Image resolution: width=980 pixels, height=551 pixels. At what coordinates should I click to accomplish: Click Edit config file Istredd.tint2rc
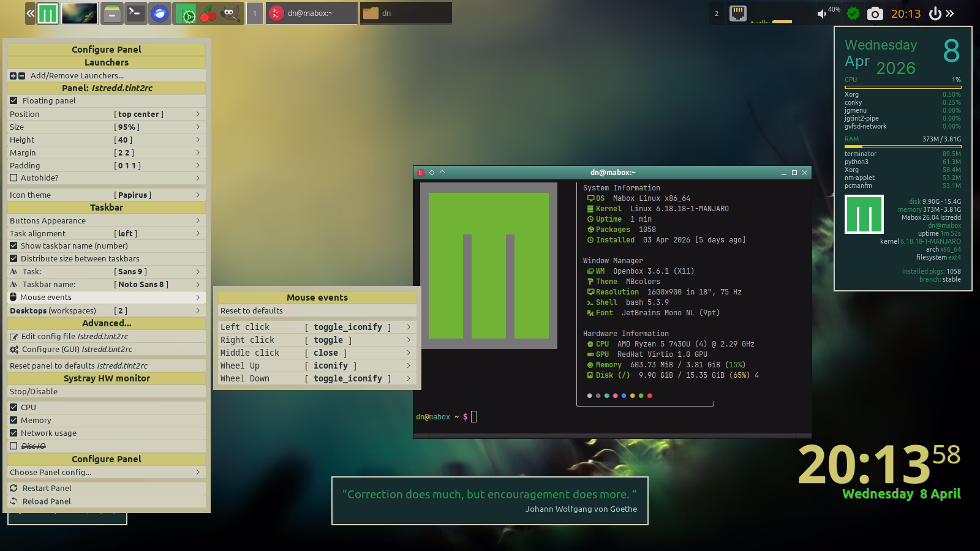(74, 336)
